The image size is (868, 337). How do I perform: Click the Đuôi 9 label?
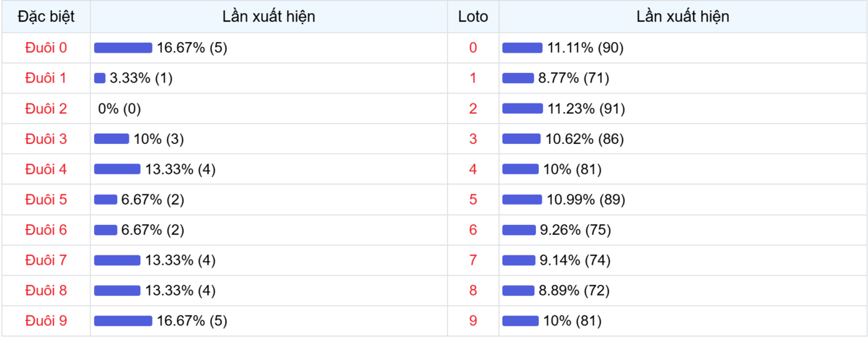(46, 320)
